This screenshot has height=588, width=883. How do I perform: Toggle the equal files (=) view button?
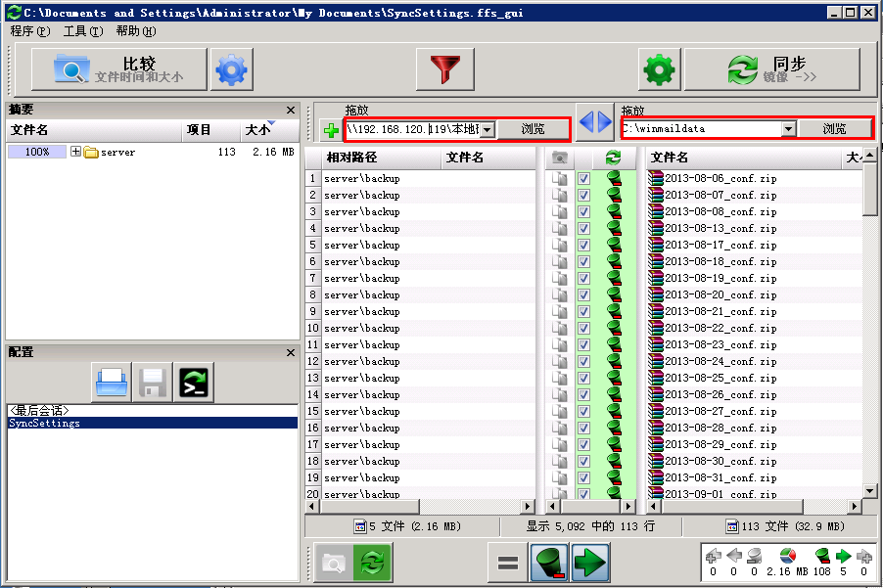coord(507,563)
